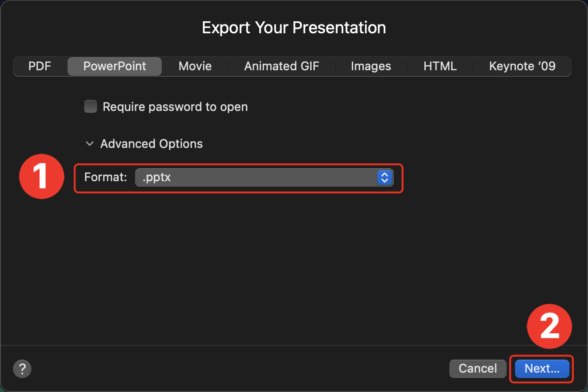
Task: Cancel the export dialog
Action: [x=478, y=368]
